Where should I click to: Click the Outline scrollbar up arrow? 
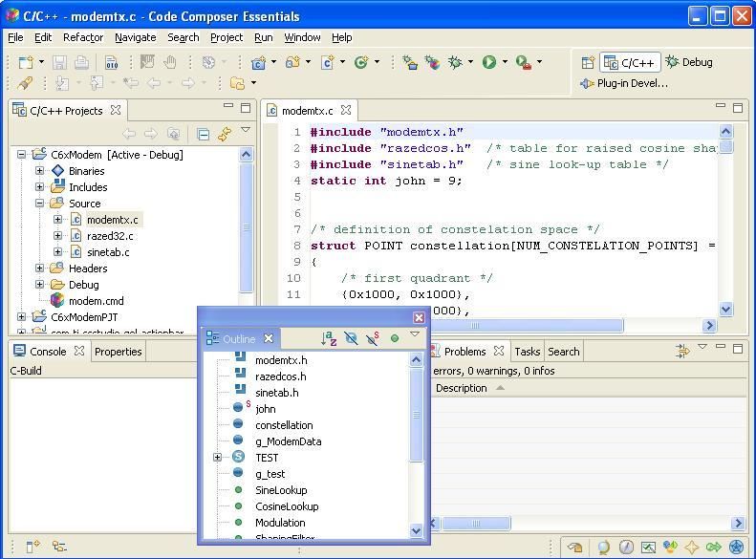(x=416, y=359)
